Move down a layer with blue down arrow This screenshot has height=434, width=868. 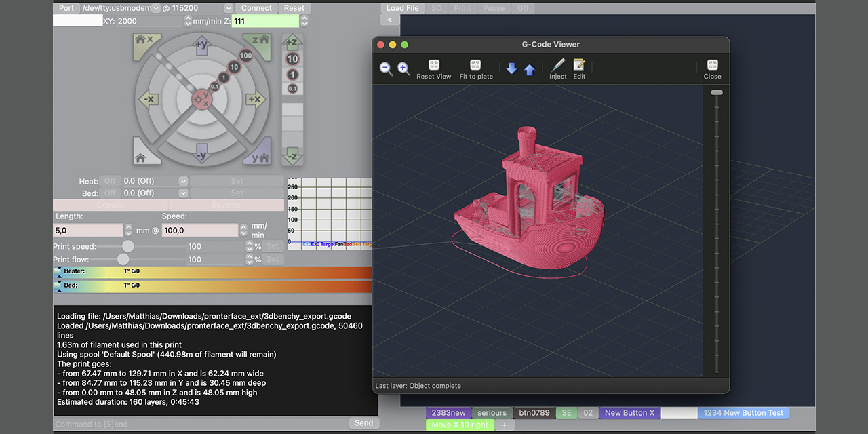pos(512,69)
